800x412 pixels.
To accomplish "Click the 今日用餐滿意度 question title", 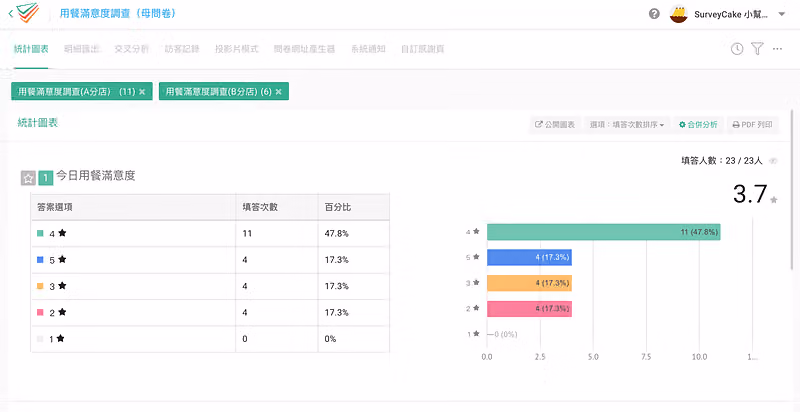I will pos(95,176).
